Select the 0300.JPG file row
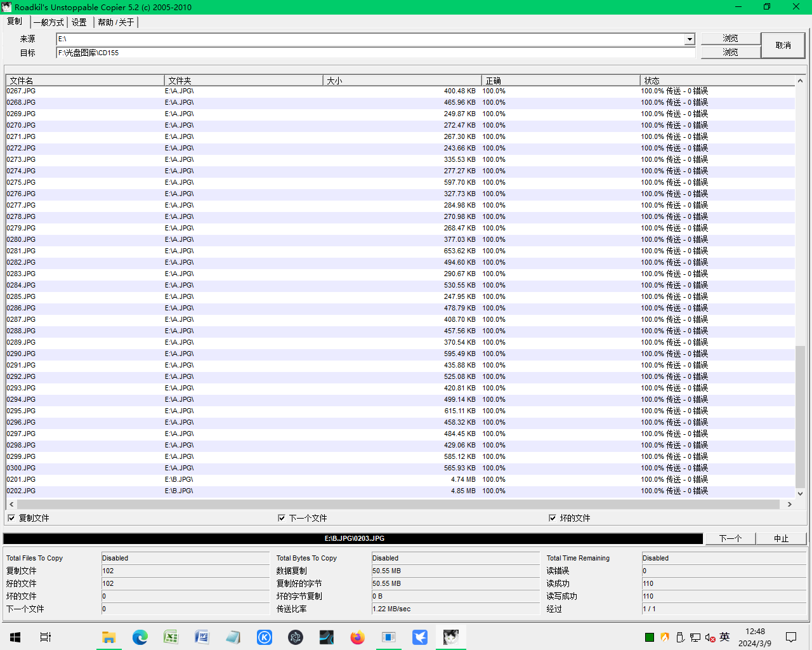The image size is (812, 650). [400, 468]
